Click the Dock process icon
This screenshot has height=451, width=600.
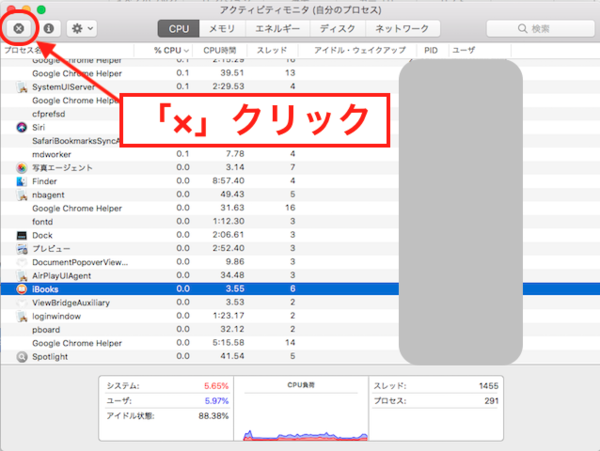point(22,235)
